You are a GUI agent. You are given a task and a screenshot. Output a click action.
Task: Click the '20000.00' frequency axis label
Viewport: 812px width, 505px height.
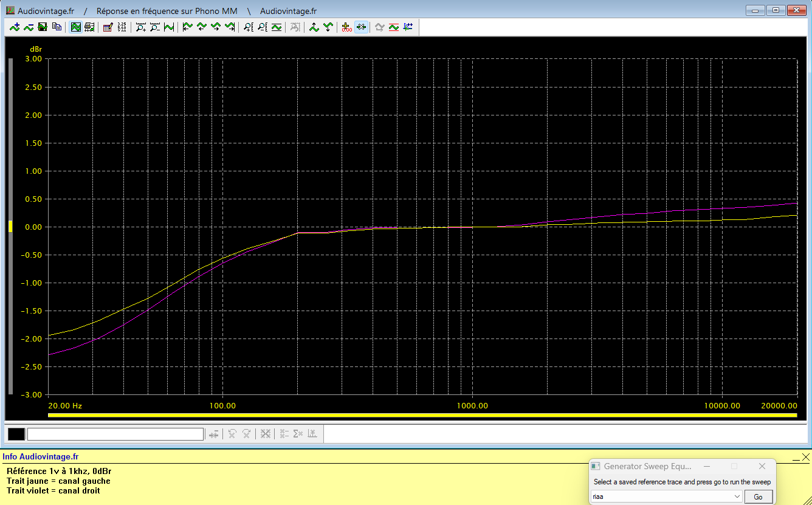(x=778, y=406)
